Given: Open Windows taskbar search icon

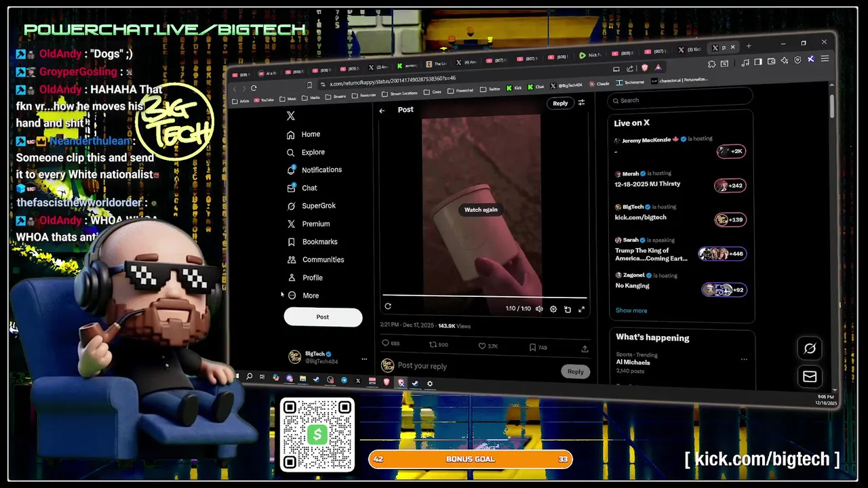Looking at the screenshot, I should [x=250, y=376].
